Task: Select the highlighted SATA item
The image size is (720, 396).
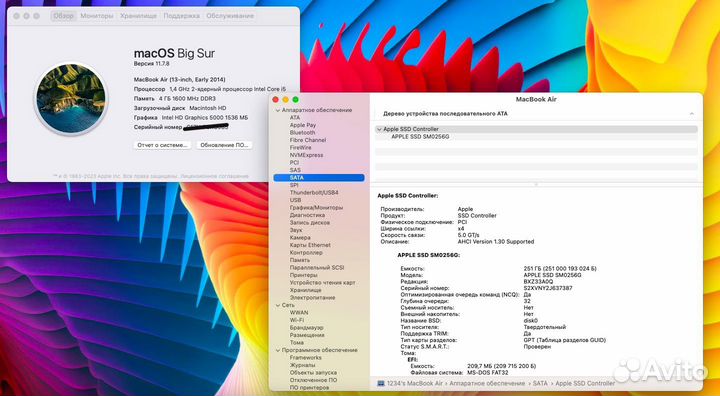Action: 319,177
